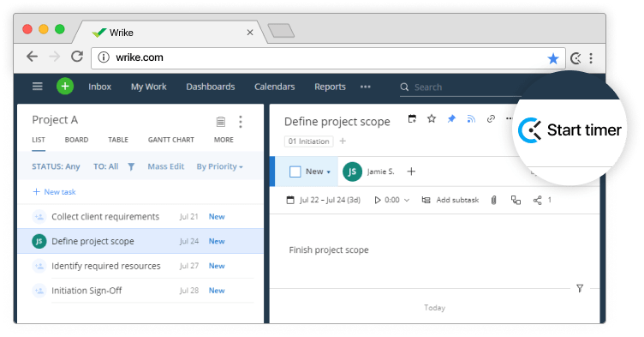The height and width of the screenshot is (337, 644).
Task: Open Calendars
Action: pos(274,87)
